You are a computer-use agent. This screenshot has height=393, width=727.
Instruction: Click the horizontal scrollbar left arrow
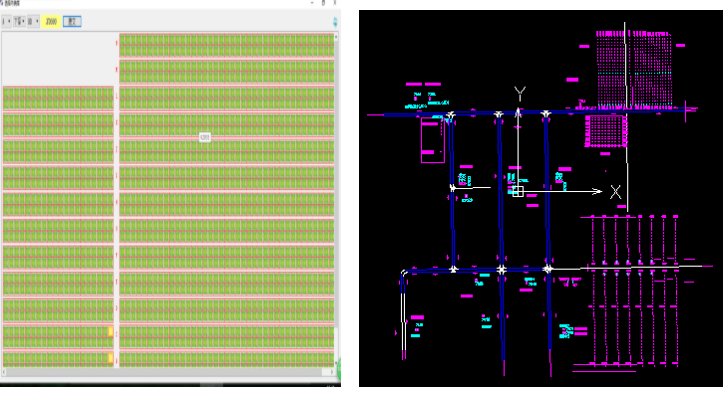click(4, 372)
